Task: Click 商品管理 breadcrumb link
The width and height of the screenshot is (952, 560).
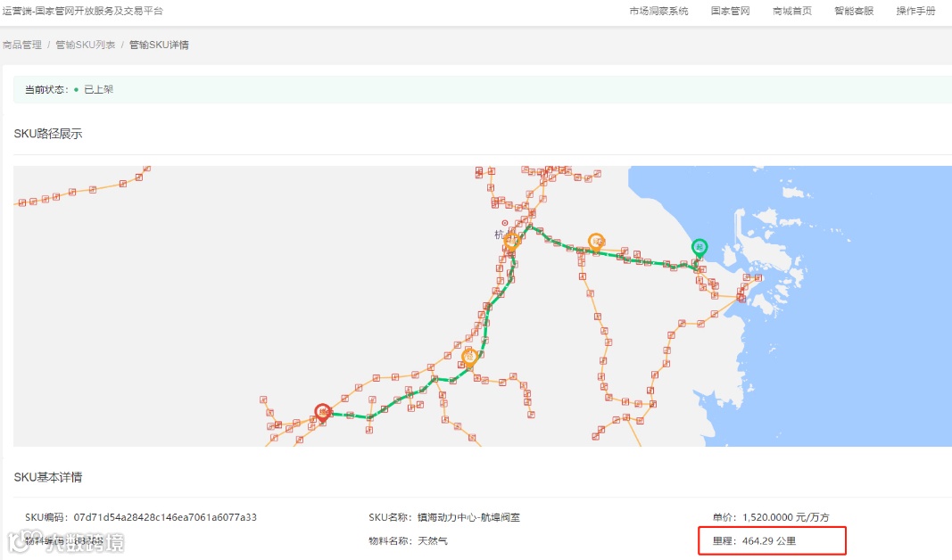Action: point(22,45)
